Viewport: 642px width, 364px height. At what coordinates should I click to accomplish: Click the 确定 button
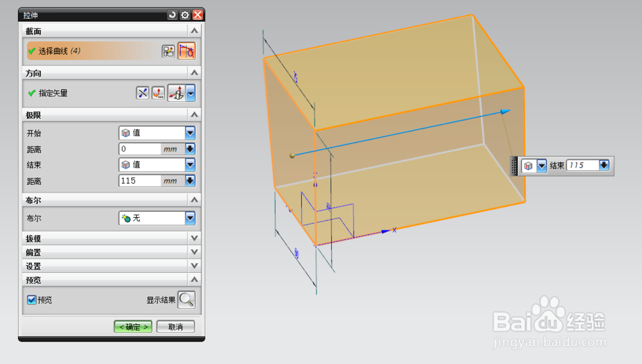pos(133,327)
